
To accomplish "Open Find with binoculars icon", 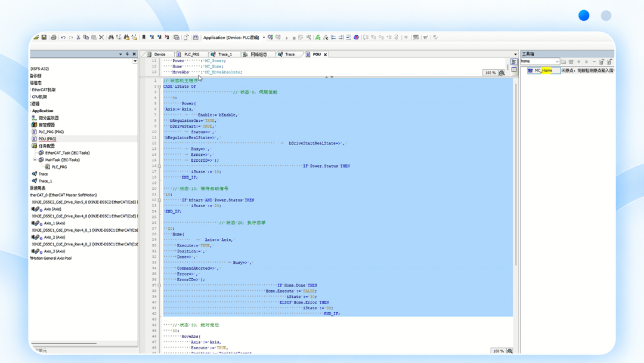I will 111,38.
